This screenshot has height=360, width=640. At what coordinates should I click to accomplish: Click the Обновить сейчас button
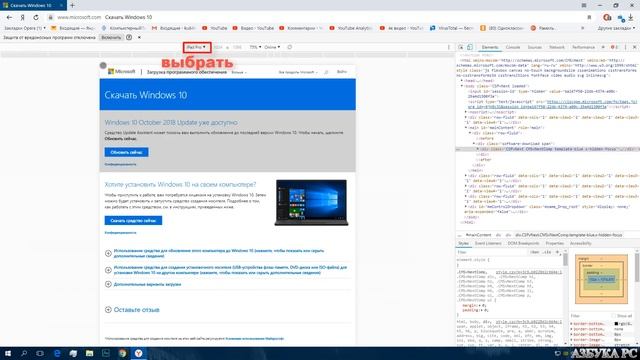click(126, 152)
